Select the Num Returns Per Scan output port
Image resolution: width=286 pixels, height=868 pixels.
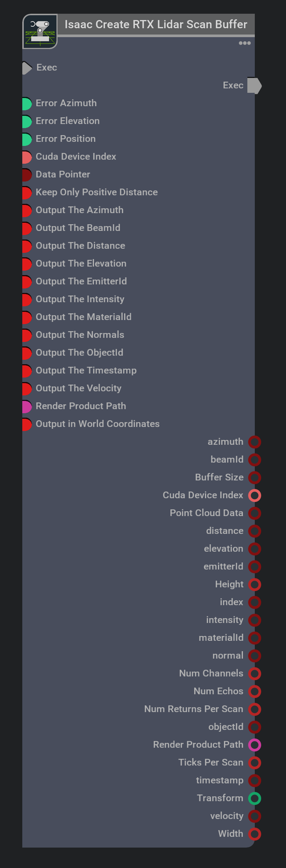(254, 709)
